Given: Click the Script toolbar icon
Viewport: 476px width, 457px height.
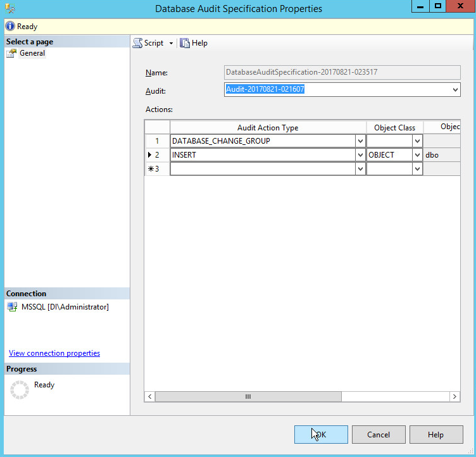Looking at the screenshot, I should pyautogui.click(x=137, y=43).
